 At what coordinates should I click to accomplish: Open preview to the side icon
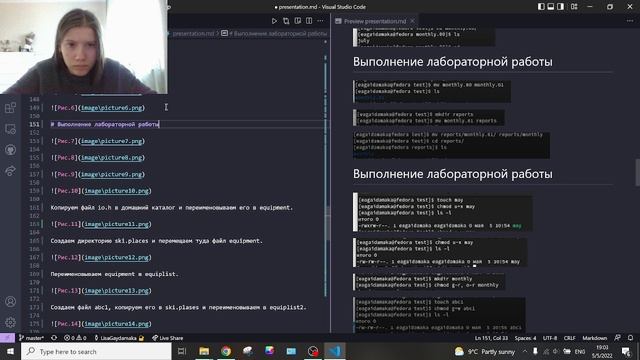click(298, 21)
